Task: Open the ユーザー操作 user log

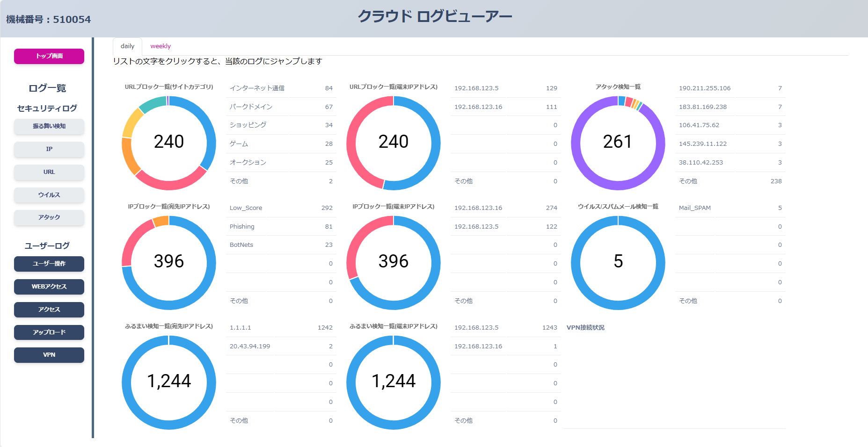Action: [x=49, y=264]
